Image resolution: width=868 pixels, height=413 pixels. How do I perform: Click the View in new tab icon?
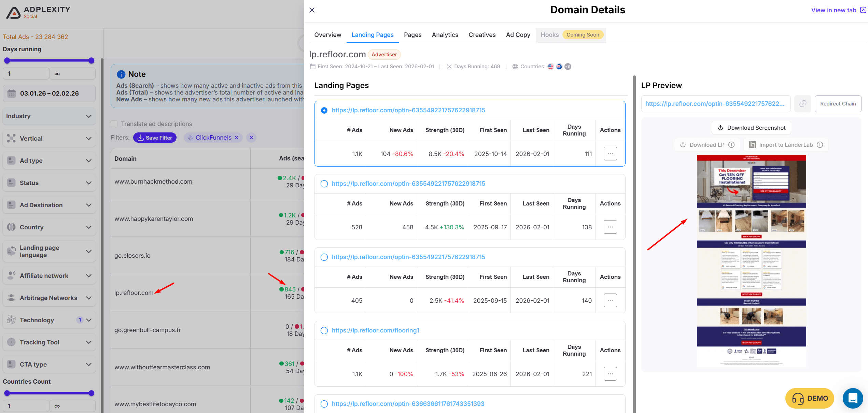(x=863, y=10)
